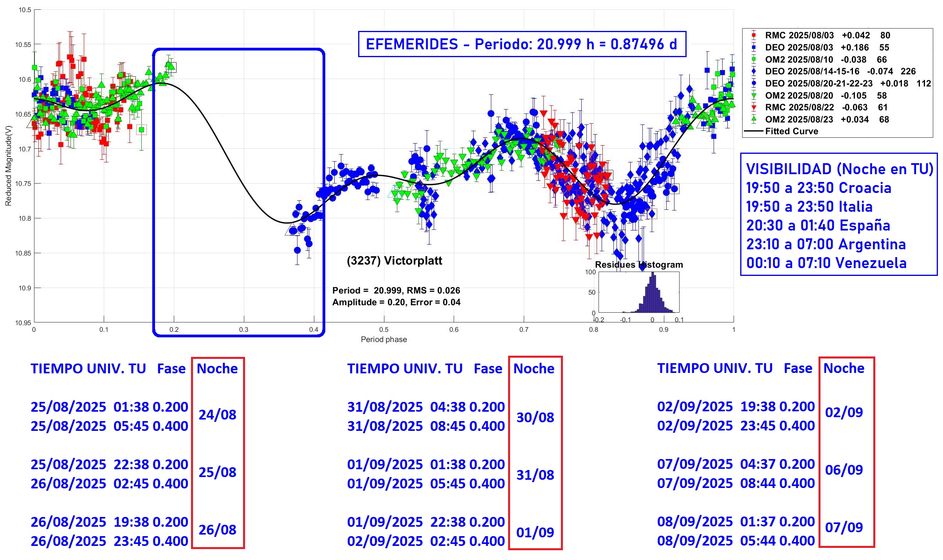Click the blue circle DEO 2025/08/20-21-22-23 legend marker

coord(754,83)
